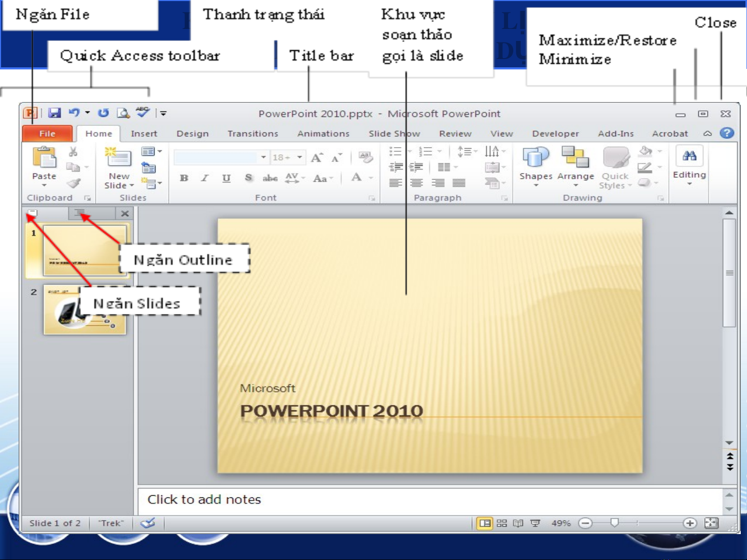
Task: Customize Quick Access Toolbar dropdown
Action: coord(163,113)
